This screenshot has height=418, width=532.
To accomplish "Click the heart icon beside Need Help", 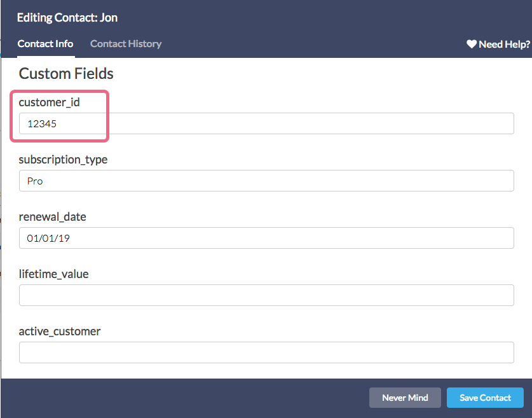I will (x=472, y=44).
